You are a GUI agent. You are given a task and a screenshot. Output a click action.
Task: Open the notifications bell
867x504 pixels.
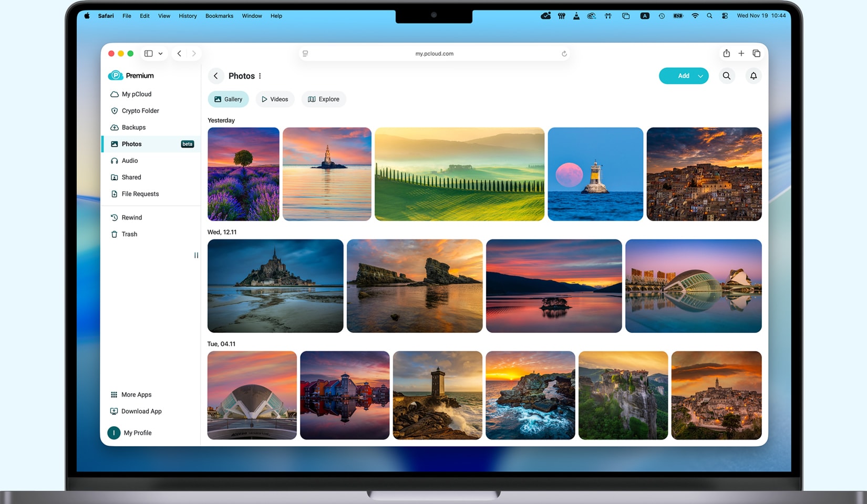[753, 76]
